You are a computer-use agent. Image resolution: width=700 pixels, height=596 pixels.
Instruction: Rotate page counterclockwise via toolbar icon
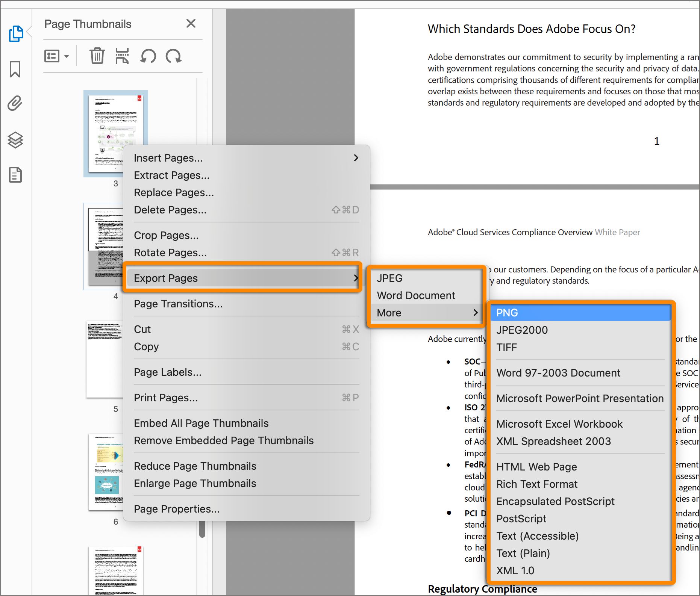(x=147, y=56)
